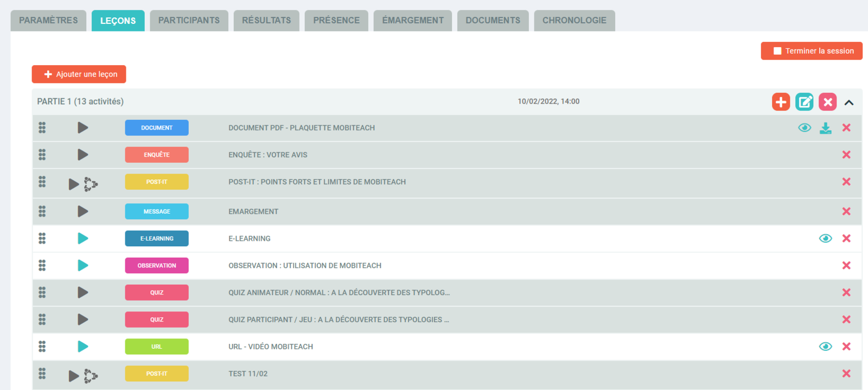Open the Documents tab
Viewport: 868px width, 390px height.
pyautogui.click(x=493, y=21)
